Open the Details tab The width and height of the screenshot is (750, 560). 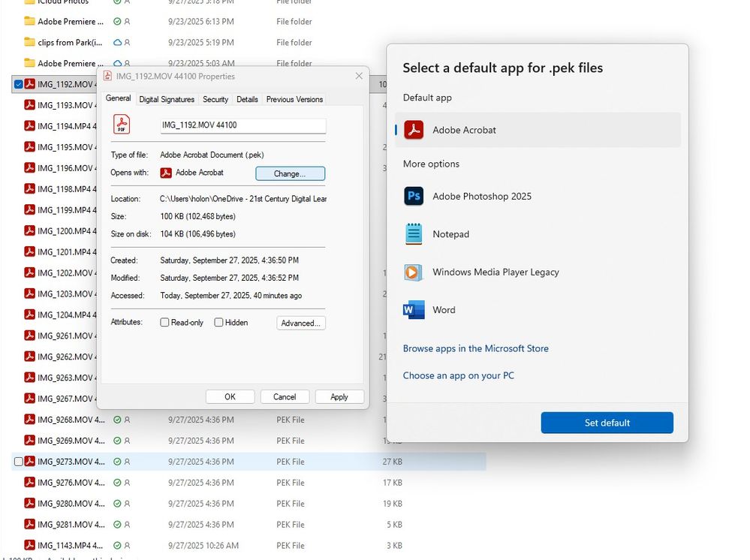point(247,99)
